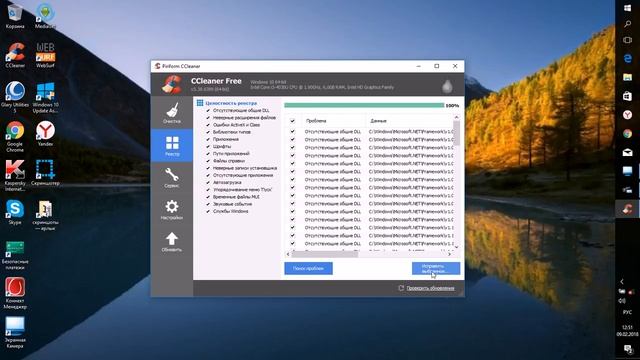640x360 pixels.
Task: Select the Yandex desktop icon
Action: [x=45, y=134]
